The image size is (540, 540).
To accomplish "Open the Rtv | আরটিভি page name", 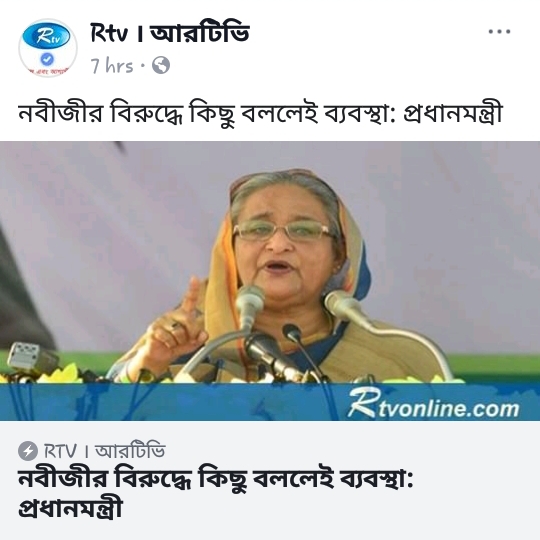I will tap(169, 33).
